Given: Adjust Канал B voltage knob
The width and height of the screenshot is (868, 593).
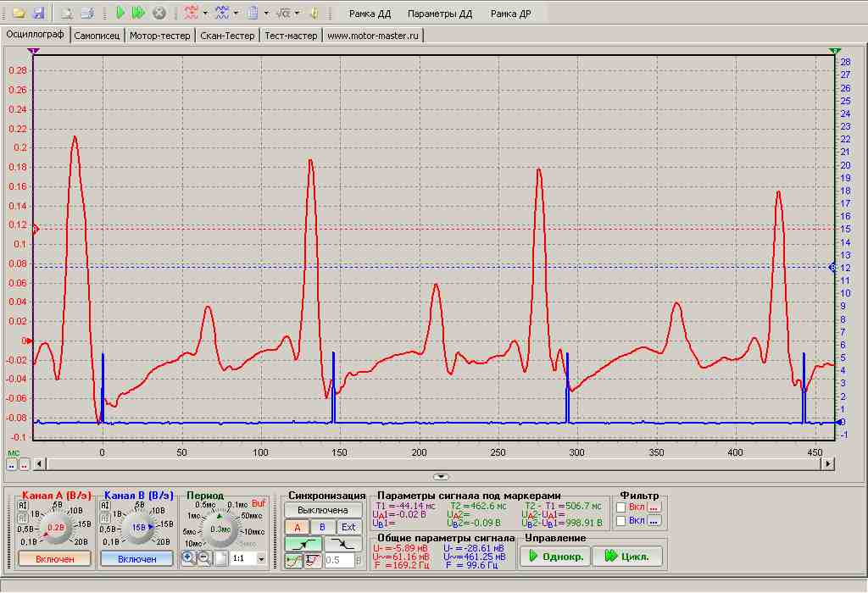Looking at the screenshot, I should [x=138, y=528].
